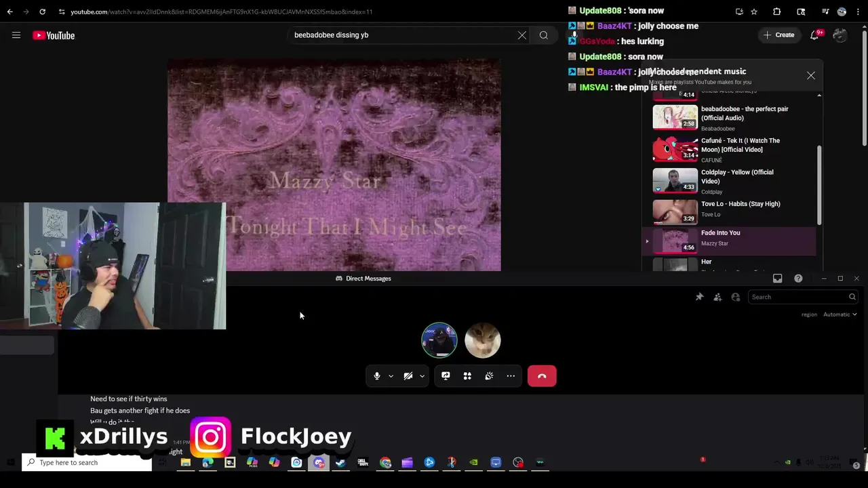Click chat message 'the pimp is here'
This screenshot has width=868, height=488.
[x=645, y=87]
